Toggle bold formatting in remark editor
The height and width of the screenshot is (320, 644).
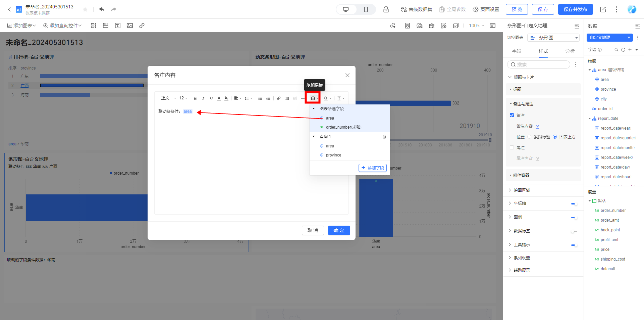(x=195, y=98)
